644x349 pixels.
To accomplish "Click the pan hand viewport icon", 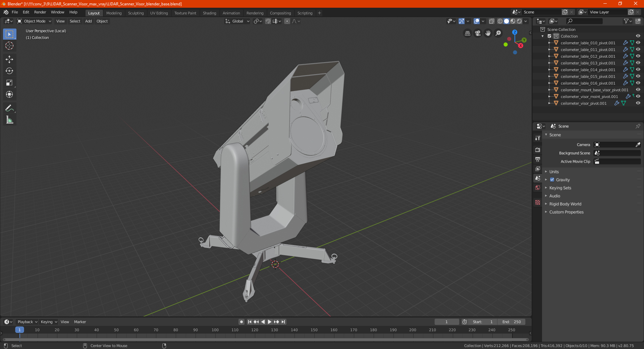I will pos(488,33).
